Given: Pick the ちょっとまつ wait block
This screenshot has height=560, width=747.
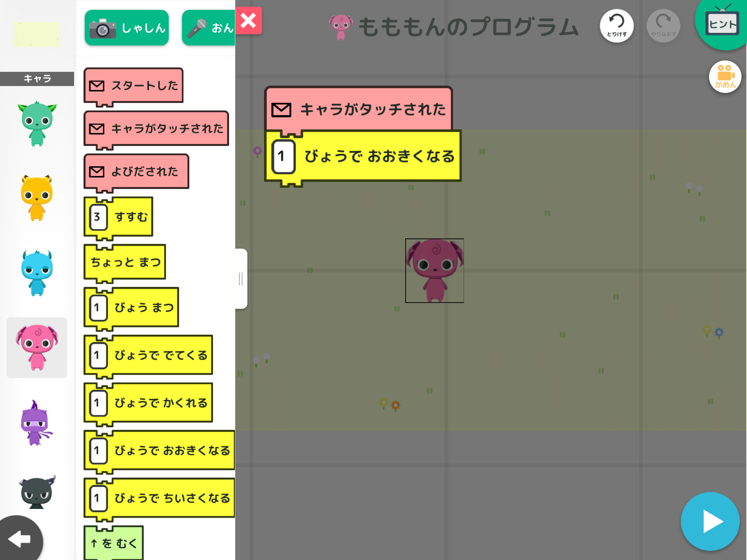Looking at the screenshot, I should (124, 261).
